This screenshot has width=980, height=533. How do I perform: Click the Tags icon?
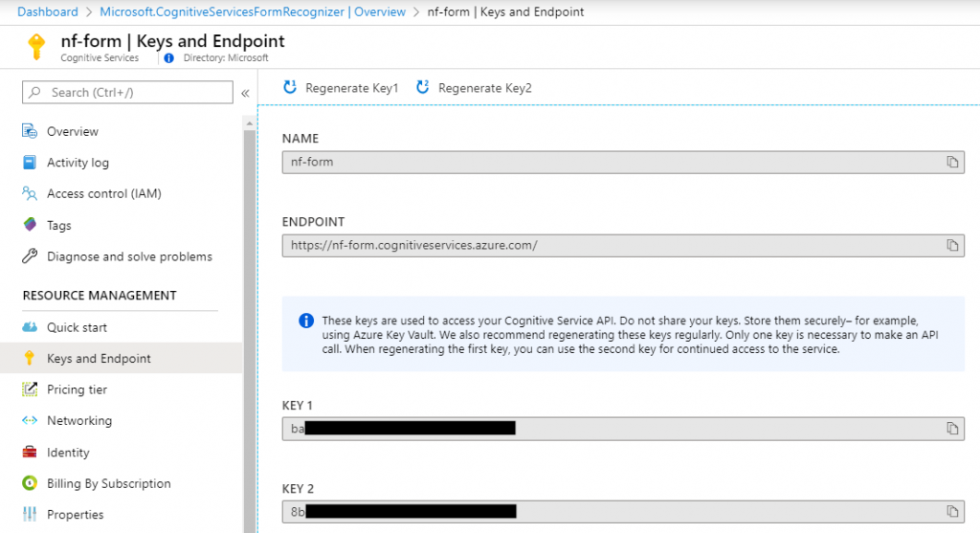click(x=30, y=225)
